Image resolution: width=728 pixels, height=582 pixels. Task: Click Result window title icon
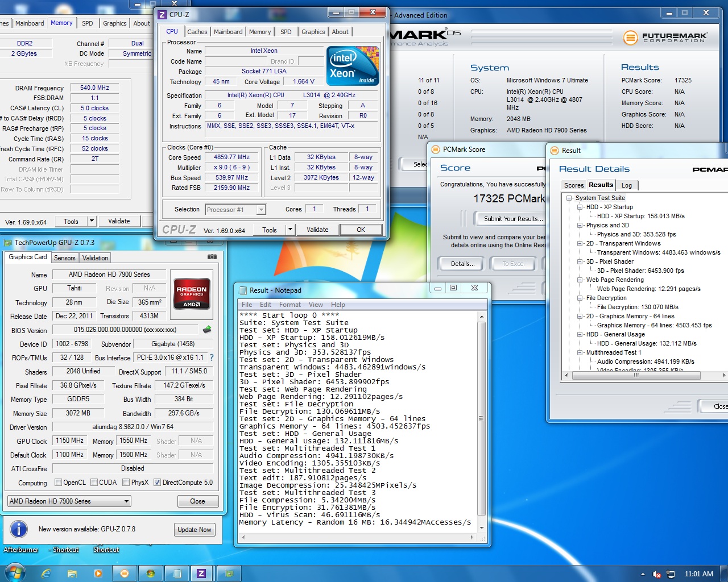[x=555, y=151]
